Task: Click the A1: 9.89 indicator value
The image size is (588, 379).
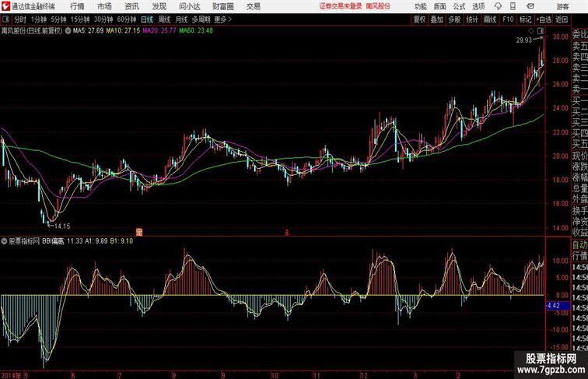Action: coord(96,241)
